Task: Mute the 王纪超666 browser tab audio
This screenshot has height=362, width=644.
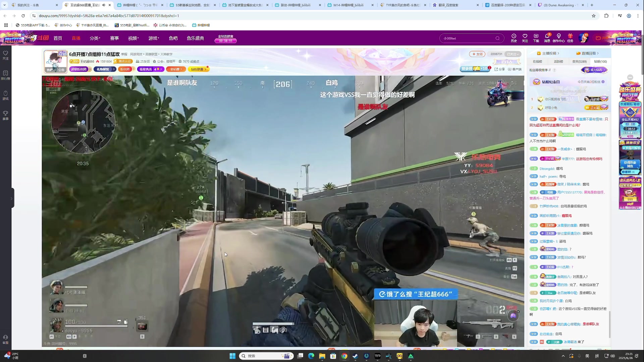Action: tap(104, 5)
